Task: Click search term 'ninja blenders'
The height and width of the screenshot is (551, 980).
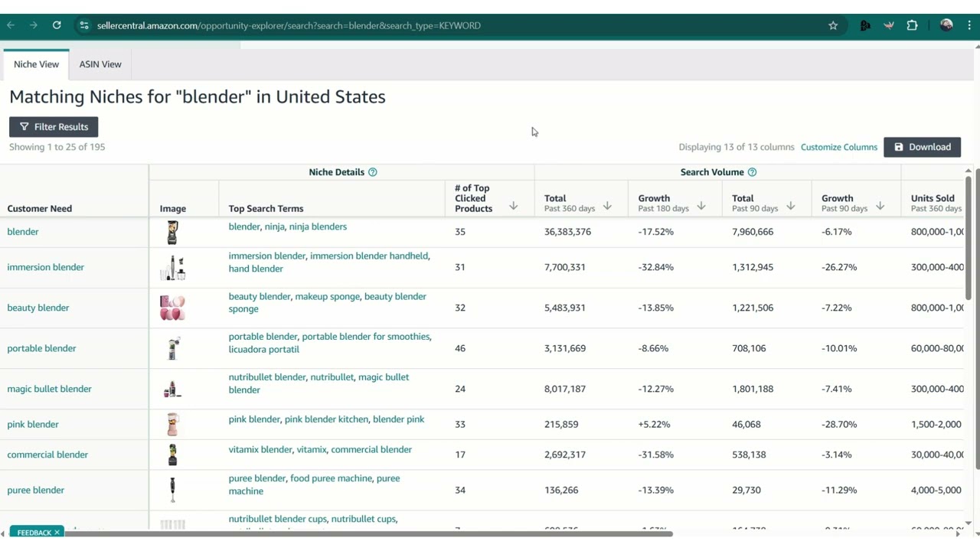Action: pyautogui.click(x=318, y=227)
